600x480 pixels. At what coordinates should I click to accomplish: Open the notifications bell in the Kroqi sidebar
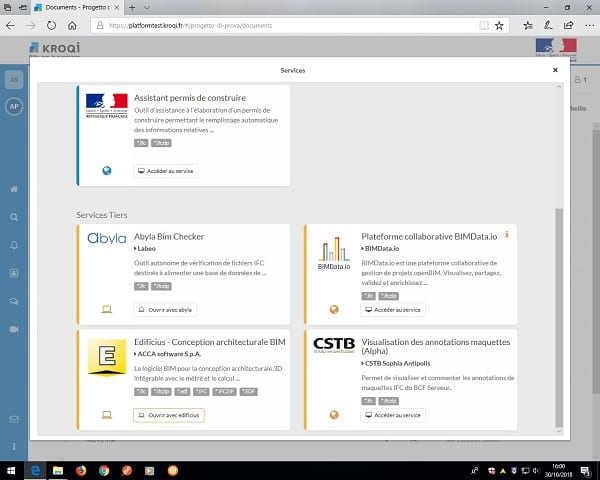(x=14, y=245)
